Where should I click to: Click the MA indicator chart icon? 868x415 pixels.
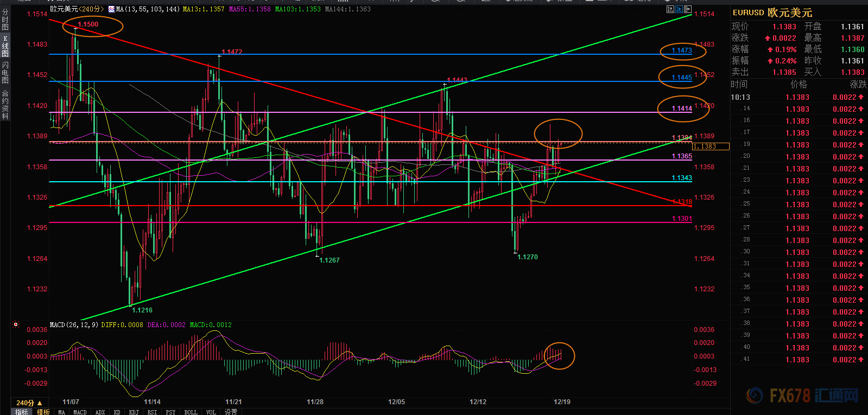coord(111,9)
